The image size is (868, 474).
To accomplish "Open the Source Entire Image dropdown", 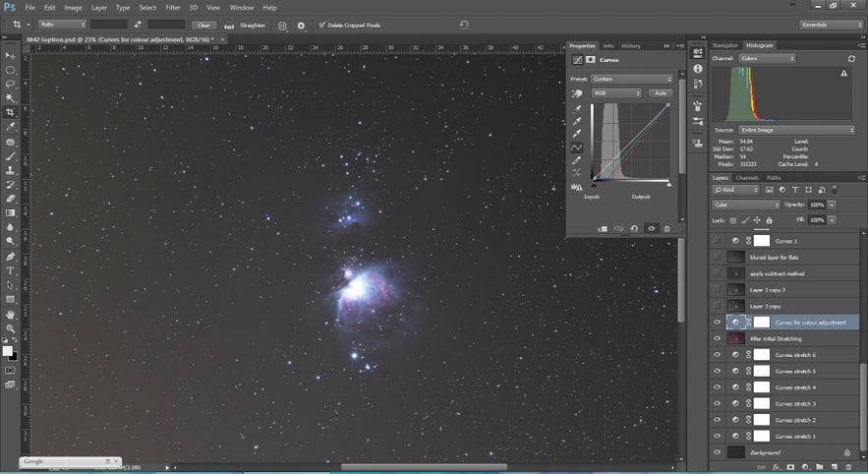I will [x=796, y=130].
